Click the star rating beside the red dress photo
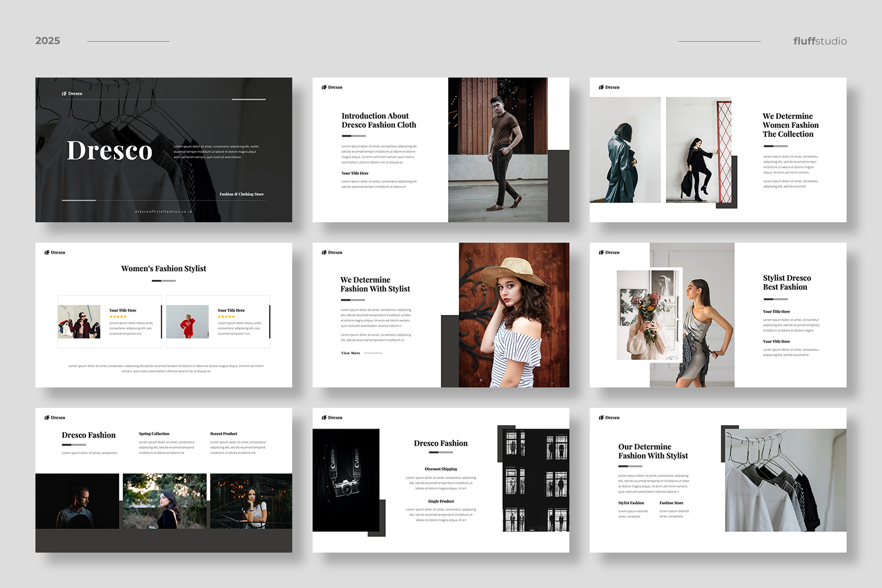882x588 pixels. [226, 317]
